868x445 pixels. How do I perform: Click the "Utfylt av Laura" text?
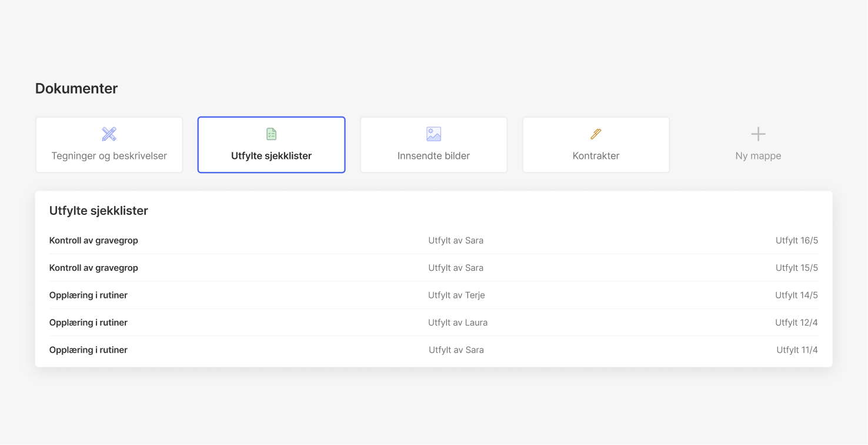(458, 323)
